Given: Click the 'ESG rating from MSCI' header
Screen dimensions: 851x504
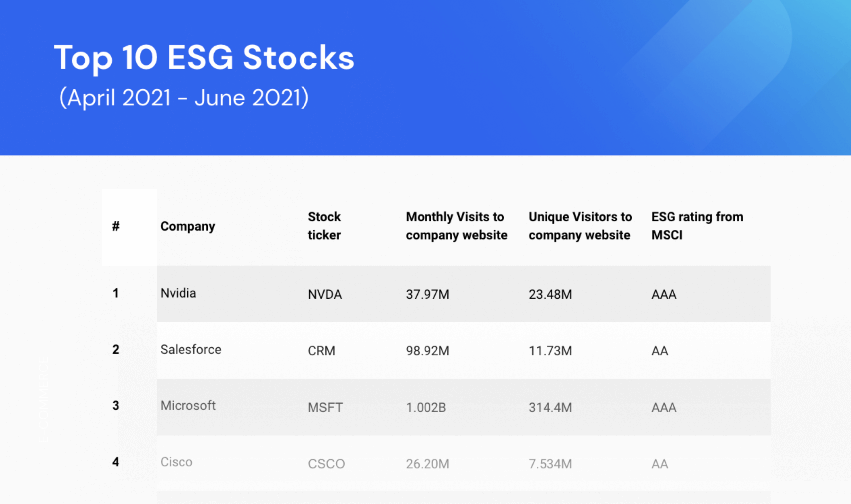Looking at the screenshot, I should point(697,226).
